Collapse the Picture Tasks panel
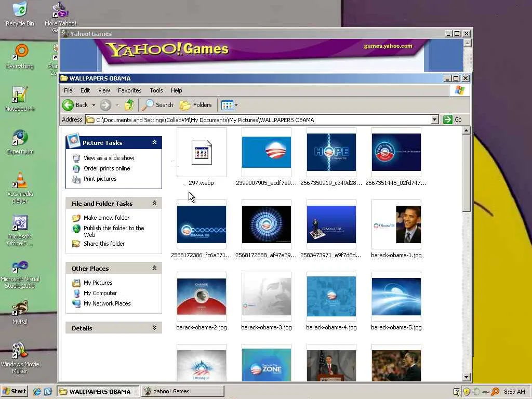The image size is (532, 399). click(154, 142)
